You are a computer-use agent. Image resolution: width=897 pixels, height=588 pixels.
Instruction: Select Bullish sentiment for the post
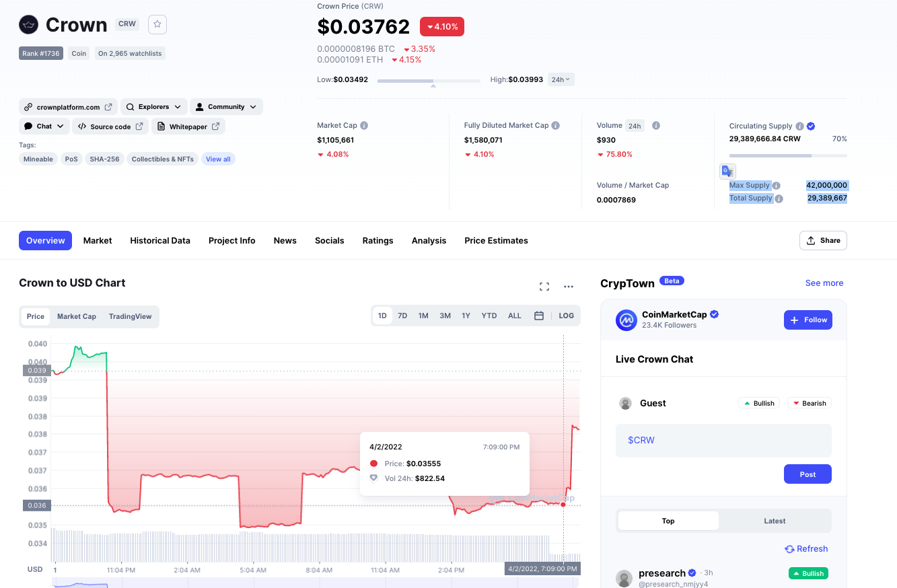coord(758,403)
